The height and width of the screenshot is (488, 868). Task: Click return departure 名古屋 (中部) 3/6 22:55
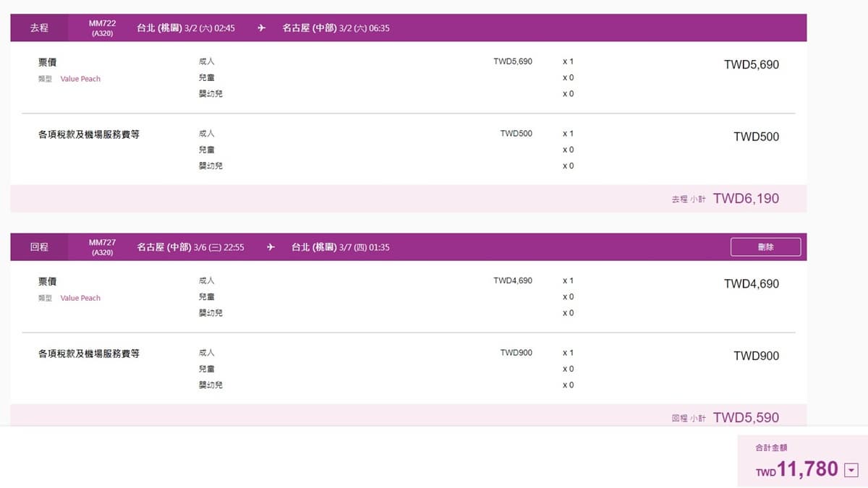tap(190, 247)
